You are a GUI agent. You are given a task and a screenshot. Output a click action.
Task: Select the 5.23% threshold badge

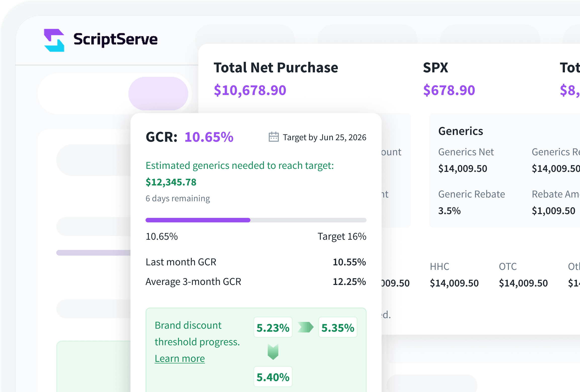tap(273, 327)
